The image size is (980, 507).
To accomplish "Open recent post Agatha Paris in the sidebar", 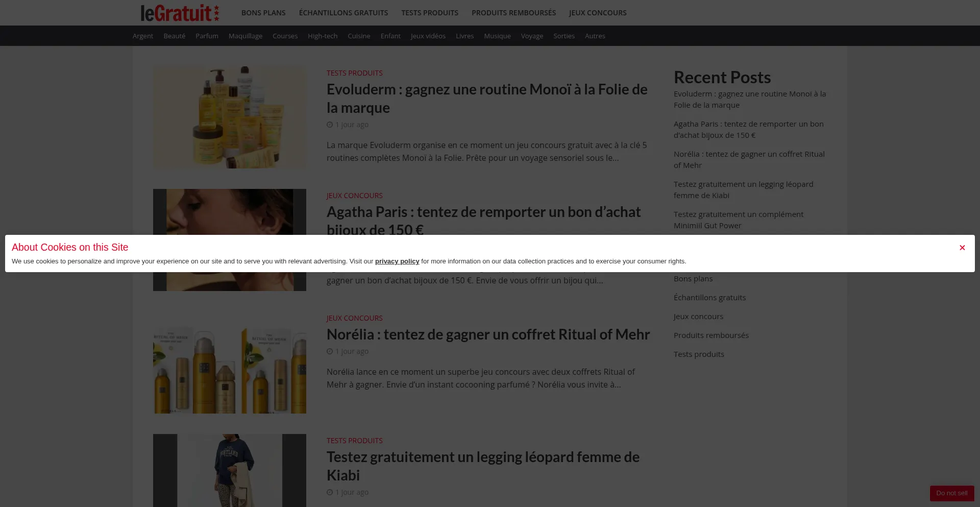I will (749, 130).
